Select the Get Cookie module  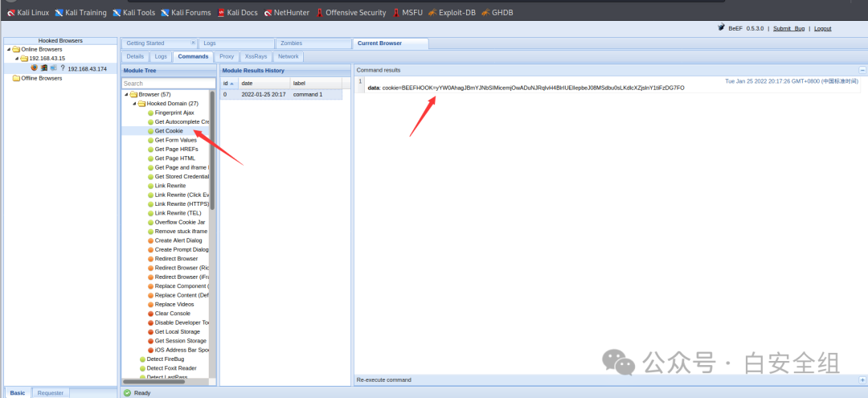[169, 130]
